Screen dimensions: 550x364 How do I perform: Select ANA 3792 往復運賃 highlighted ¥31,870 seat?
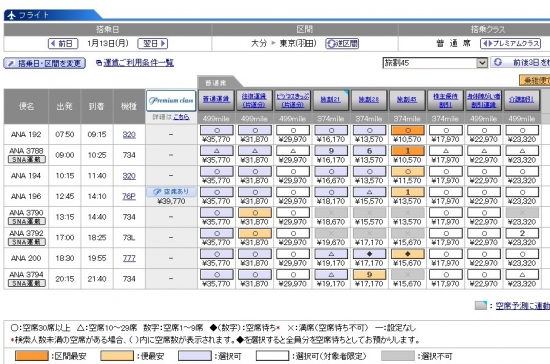point(255,234)
